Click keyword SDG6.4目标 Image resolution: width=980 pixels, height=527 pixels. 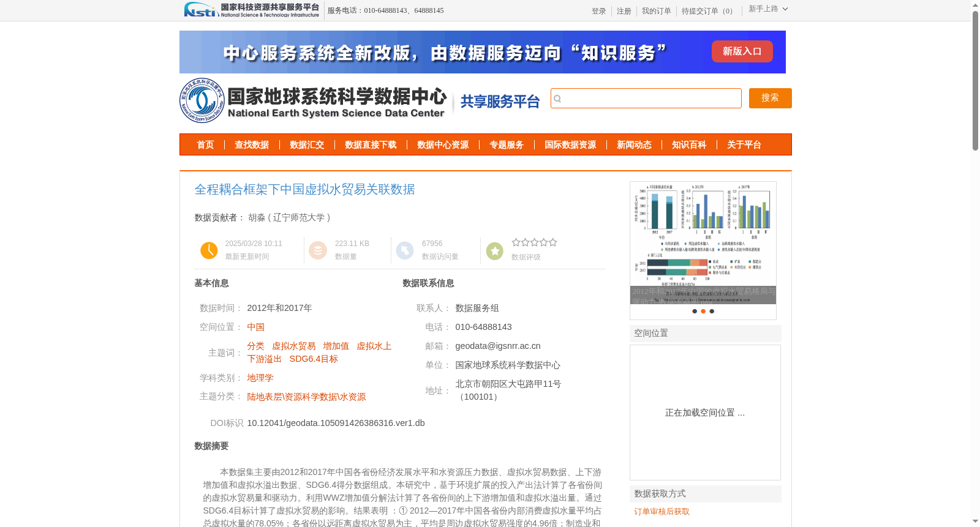click(x=314, y=359)
